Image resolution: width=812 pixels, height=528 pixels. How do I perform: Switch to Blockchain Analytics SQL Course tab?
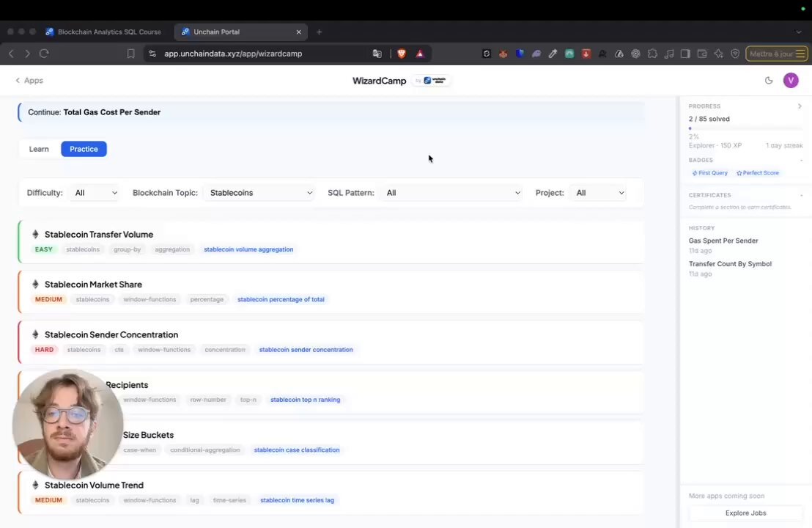[x=103, y=32]
